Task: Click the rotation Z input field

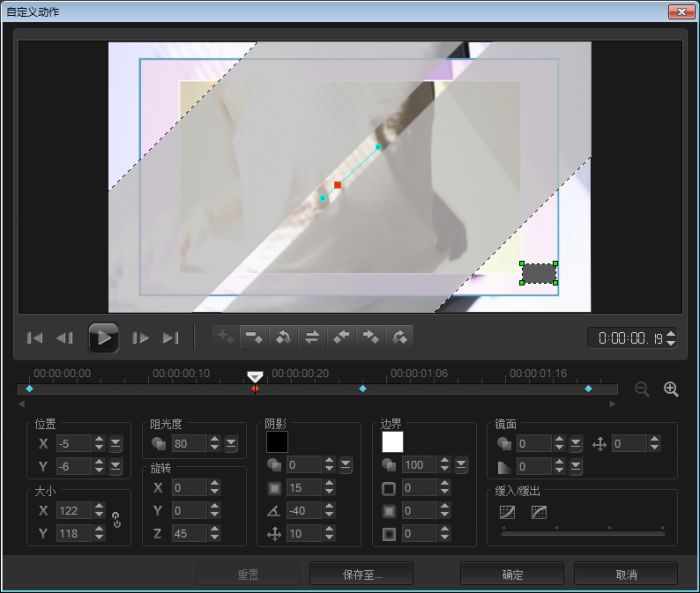Action: (187, 533)
